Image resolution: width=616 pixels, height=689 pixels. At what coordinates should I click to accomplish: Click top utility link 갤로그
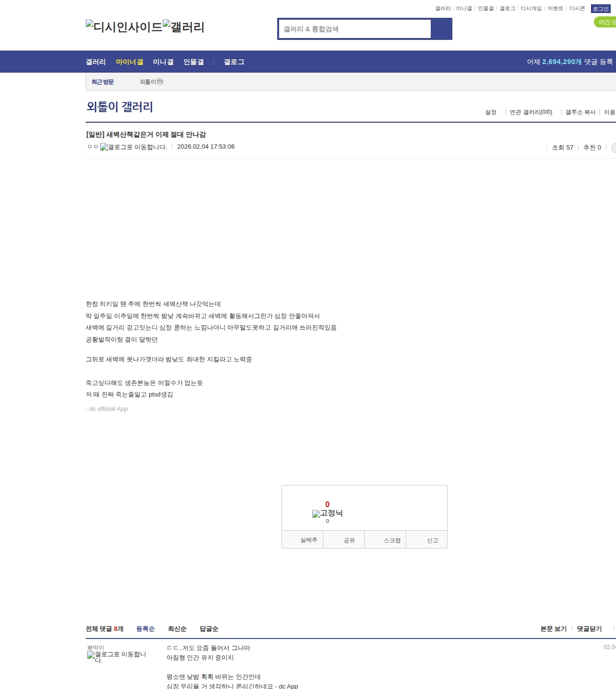coord(507,9)
